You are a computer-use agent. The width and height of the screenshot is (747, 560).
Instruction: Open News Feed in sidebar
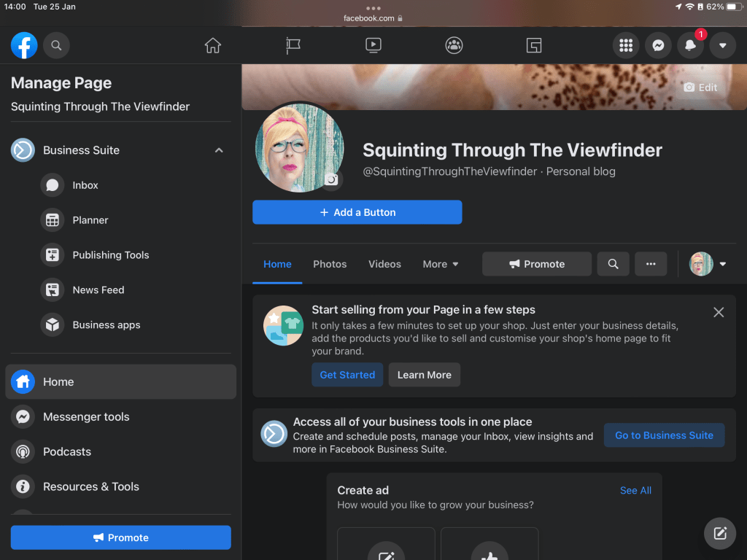click(120, 290)
